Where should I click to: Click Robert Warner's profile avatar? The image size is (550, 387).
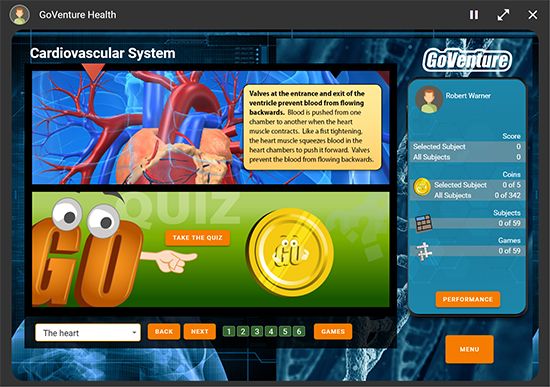click(429, 99)
